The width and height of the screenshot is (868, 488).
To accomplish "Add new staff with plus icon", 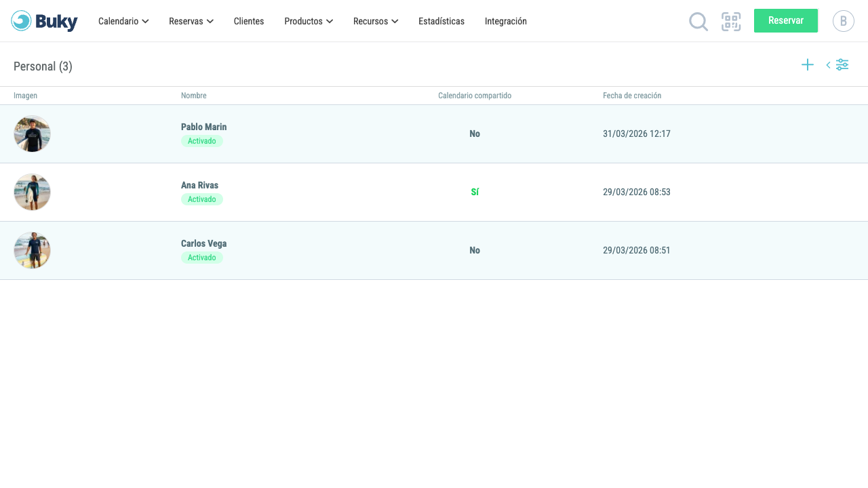I will [x=808, y=65].
